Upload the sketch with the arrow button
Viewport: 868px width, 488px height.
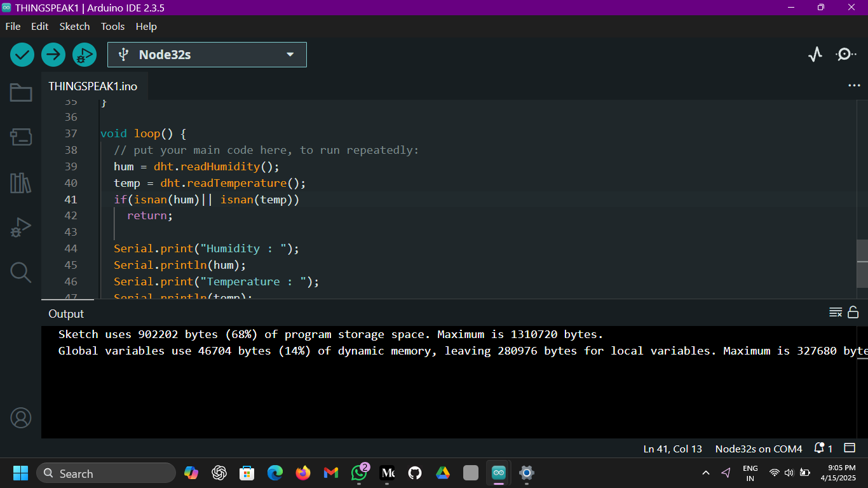53,55
